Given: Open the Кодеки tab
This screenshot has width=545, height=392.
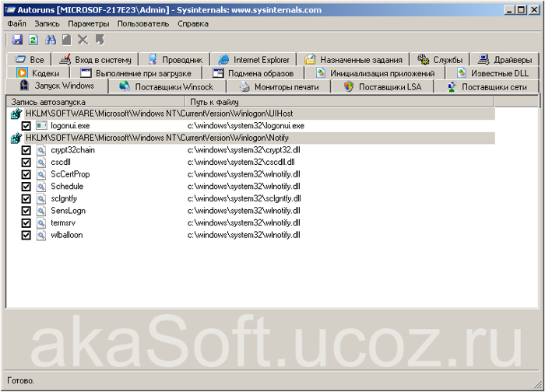Looking at the screenshot, I should (38, 73).
